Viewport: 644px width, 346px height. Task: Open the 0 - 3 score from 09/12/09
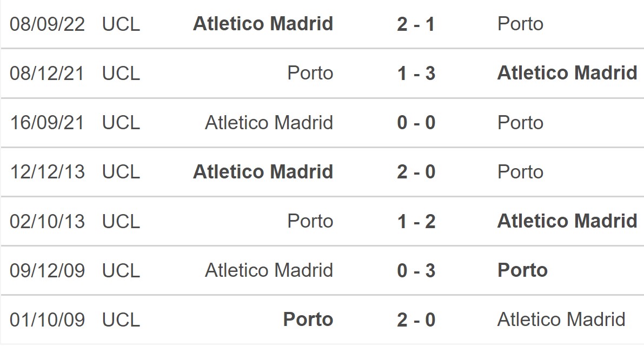click(416, 271)
